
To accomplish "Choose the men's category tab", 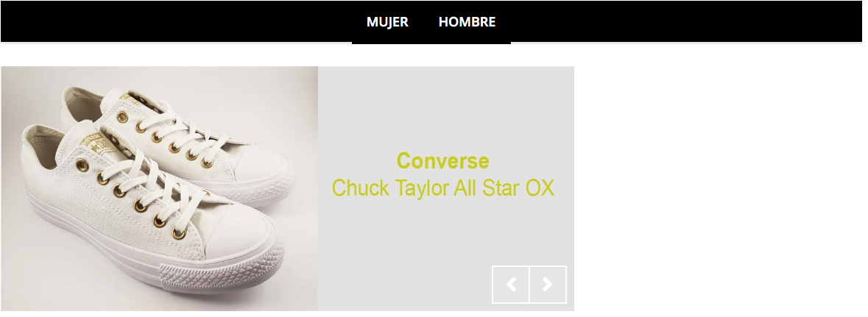I will coord(467,22).
